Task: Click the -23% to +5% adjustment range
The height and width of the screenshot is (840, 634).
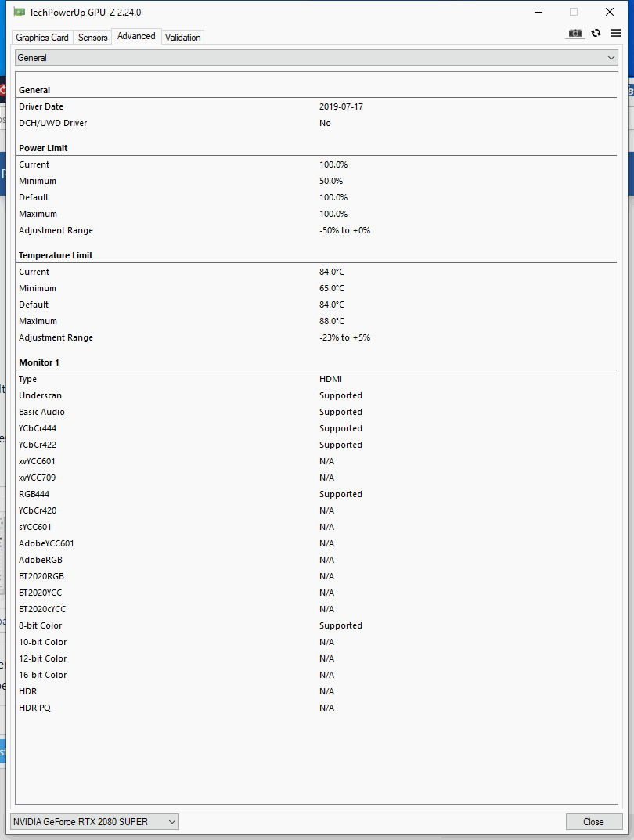Action: point(345,337)
